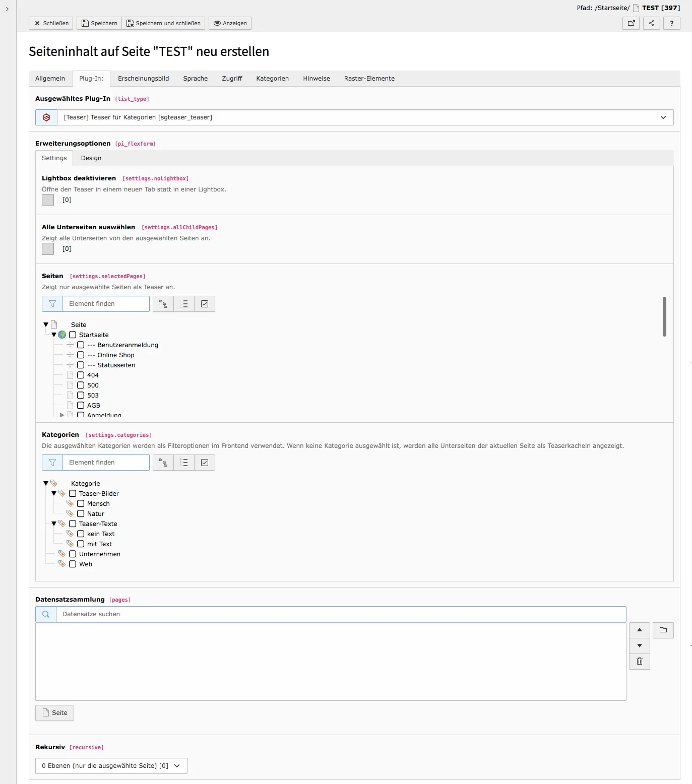Viewport: 692px width, 784px height.
Task: Expand the Anmeldung page node
Action: [61, 414]
